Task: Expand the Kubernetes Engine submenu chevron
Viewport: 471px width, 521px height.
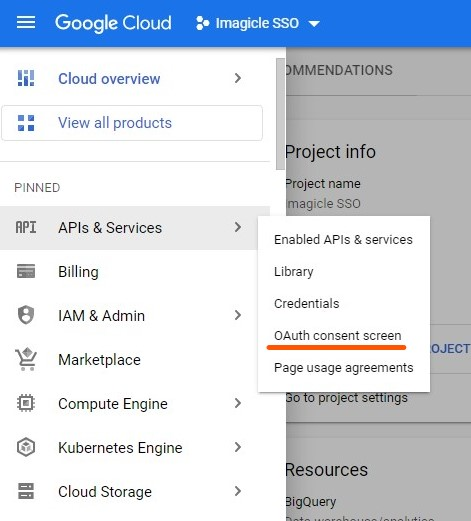Action: 238,447
